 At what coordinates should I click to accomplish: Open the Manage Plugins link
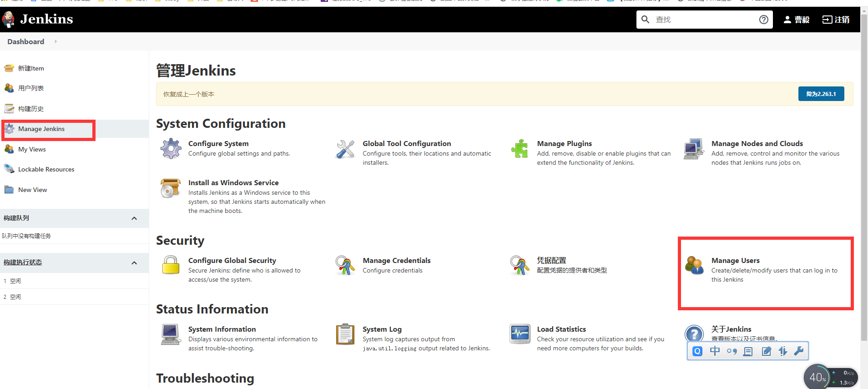[x=565, y=143]
